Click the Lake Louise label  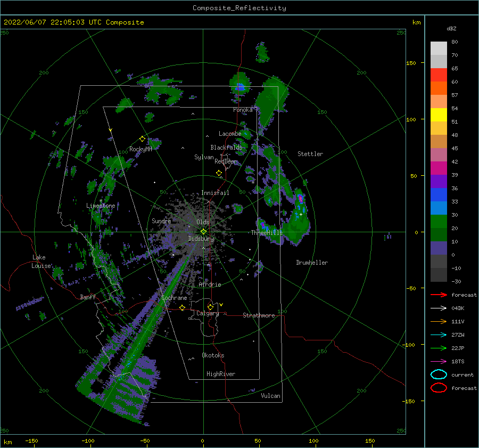41,262
